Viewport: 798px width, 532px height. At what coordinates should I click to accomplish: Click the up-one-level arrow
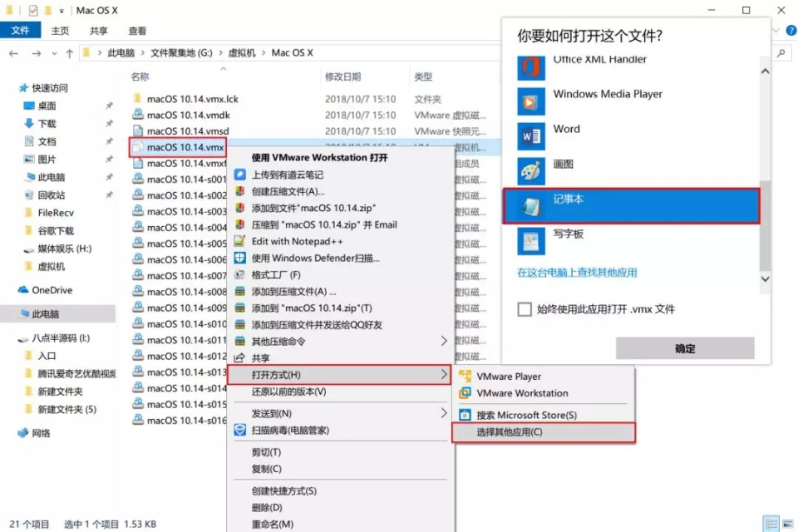pyautogui.click(x=69, y=53)
